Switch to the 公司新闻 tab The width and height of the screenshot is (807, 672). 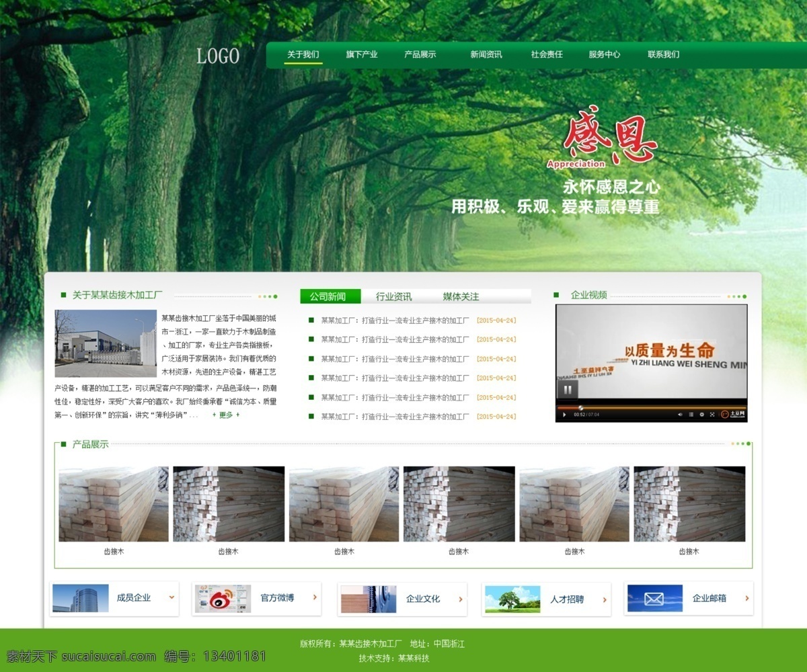pyautogui.click(x=330, y=296)
